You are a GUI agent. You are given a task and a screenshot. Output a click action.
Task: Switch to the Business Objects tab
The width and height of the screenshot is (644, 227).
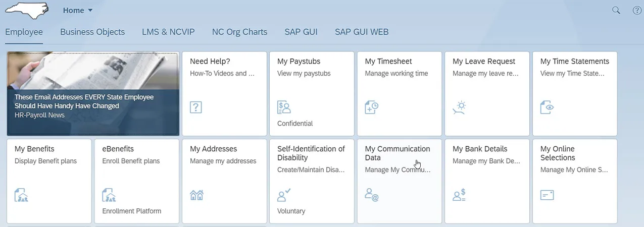coord(92,32)
